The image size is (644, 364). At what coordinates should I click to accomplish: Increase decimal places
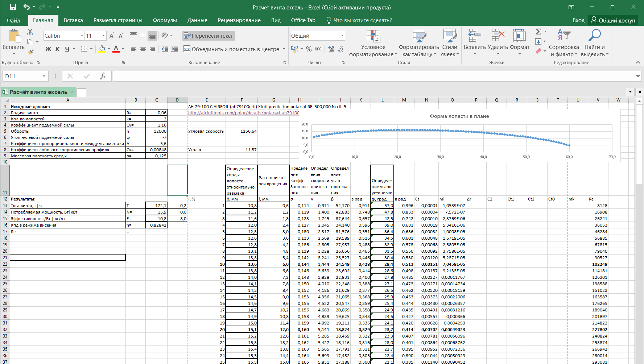coord(331,49)
